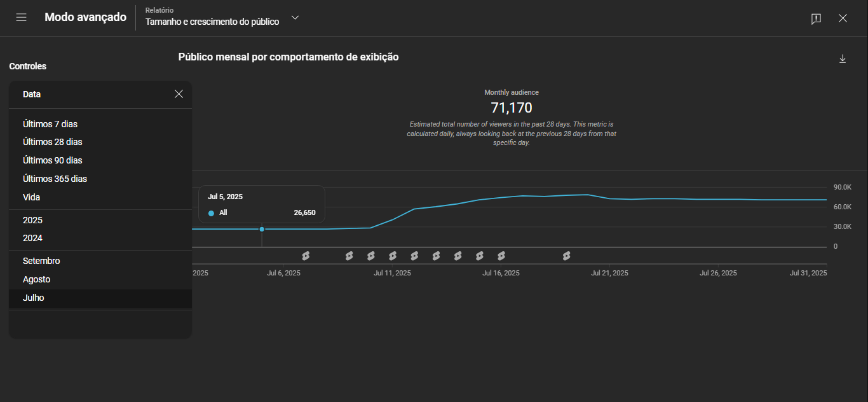Choose the Vida lifetime range
The height and width of the screenshot is (402, 868).
tap(32, 197)
